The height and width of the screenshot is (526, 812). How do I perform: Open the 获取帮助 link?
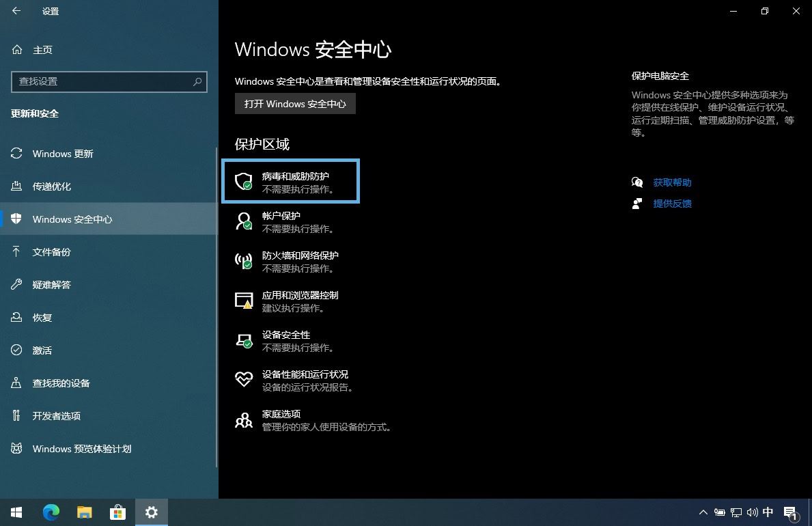(672, 182)
